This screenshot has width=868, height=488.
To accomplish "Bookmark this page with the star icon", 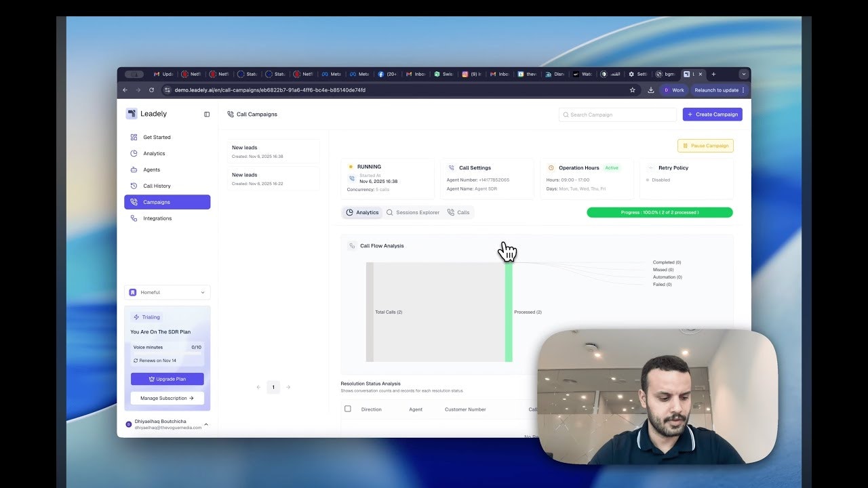I will click(633, 90).
